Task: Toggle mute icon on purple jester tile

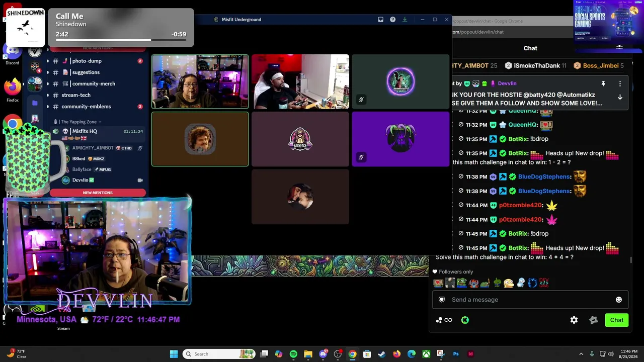Action: pyautogui.click(x=361, y=157)
